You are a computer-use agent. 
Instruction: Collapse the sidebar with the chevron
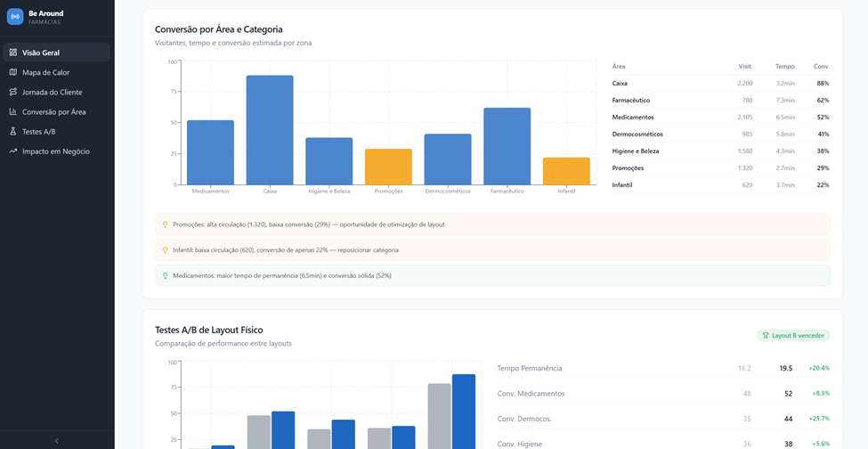(x=56, y=441)
